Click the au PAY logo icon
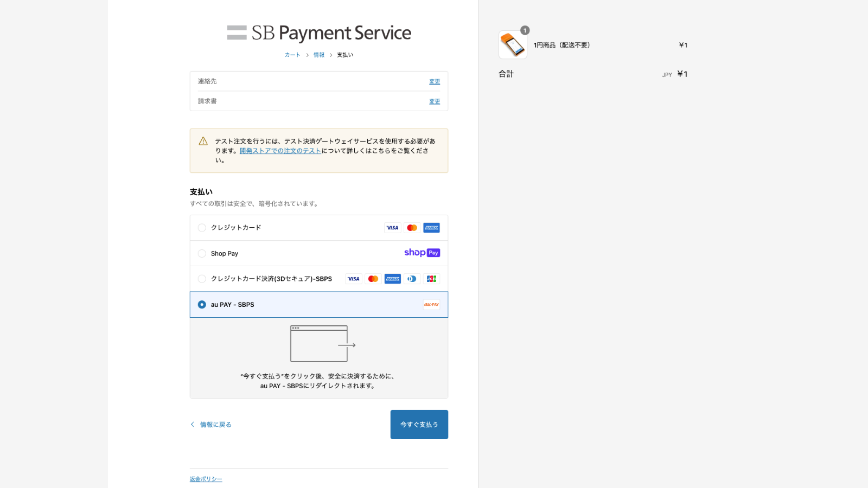The image size is (868, 488). (x=432, y=305)
